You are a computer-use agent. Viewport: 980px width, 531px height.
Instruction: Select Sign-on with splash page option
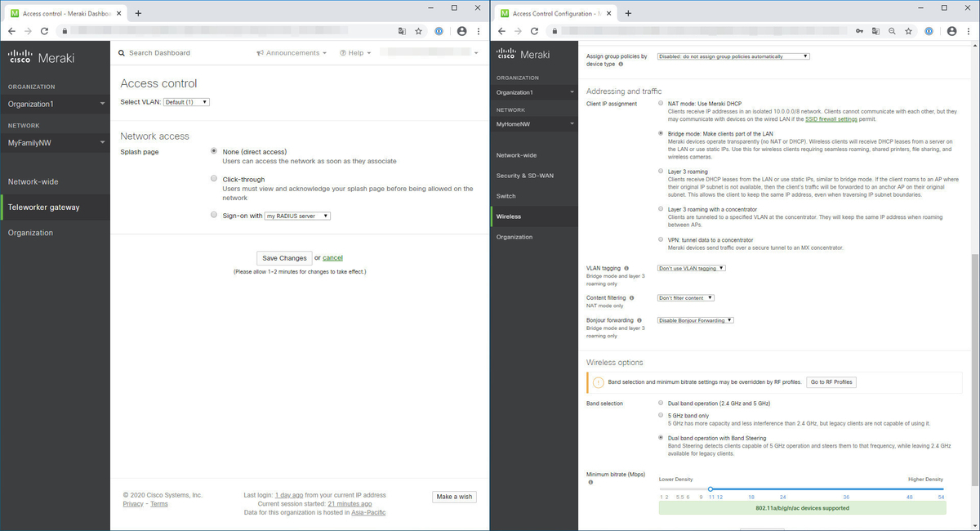214,215
